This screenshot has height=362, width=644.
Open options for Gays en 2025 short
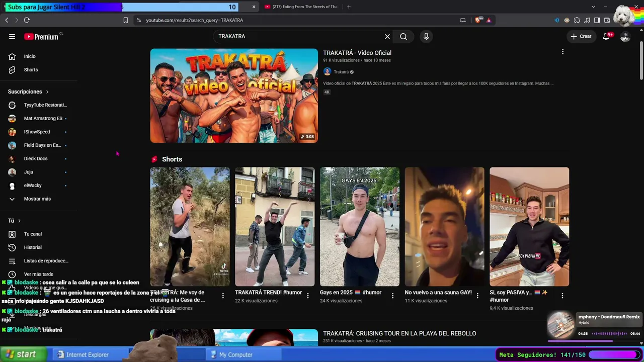[x=393, y=296]
